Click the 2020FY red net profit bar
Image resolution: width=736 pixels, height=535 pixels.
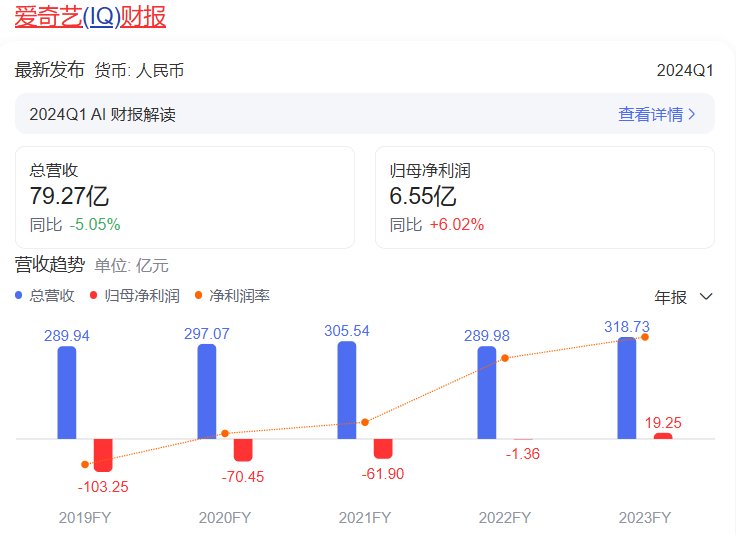click(x=243, y=450)
